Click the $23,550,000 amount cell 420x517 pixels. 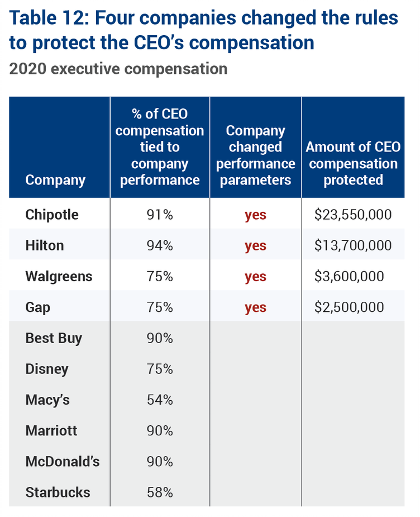pos(353,215)
